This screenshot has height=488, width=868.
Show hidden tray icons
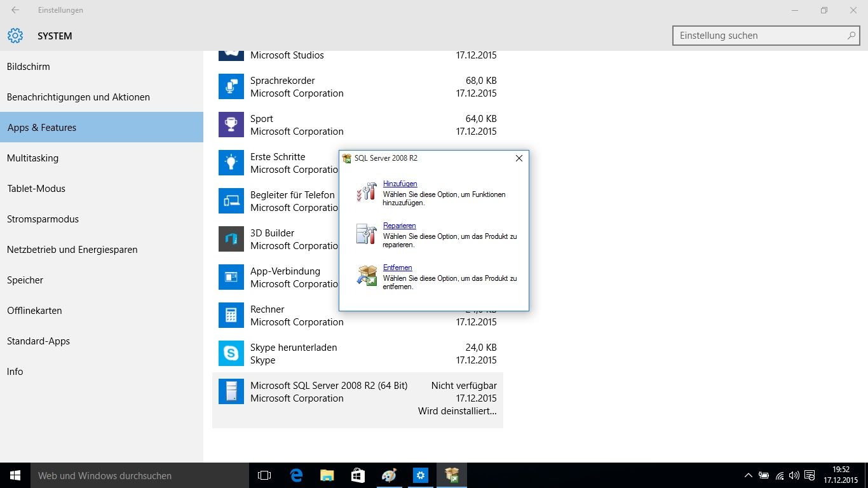[749, 475]
